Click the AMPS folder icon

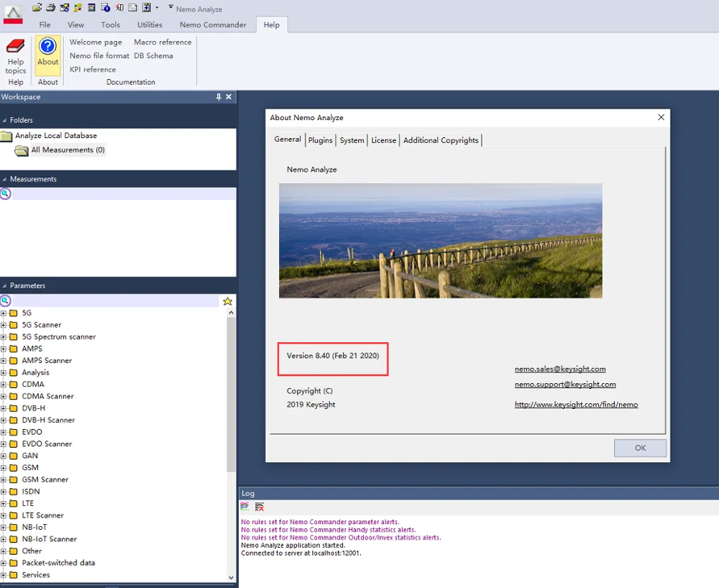[13, 349]
